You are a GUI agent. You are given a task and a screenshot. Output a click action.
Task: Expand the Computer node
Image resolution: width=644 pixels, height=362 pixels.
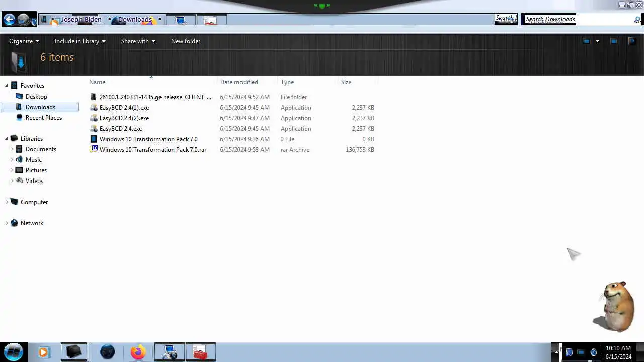pos(7,202)
